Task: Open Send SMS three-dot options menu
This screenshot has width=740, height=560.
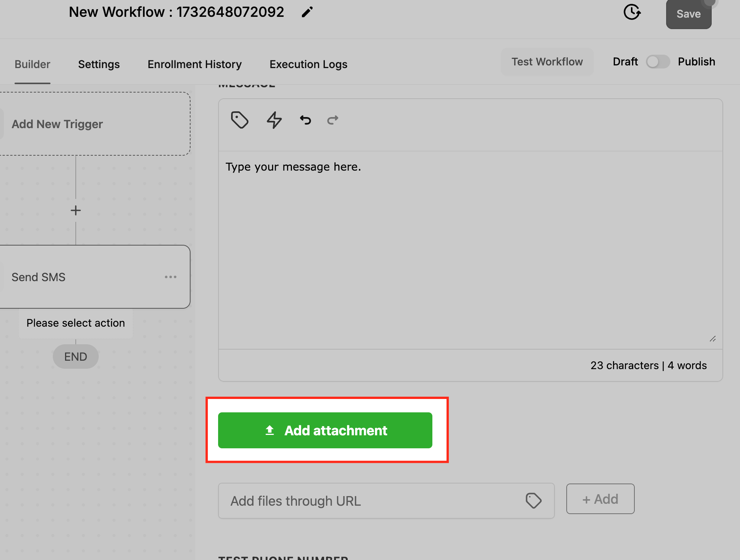Action: tap(171, 277)
